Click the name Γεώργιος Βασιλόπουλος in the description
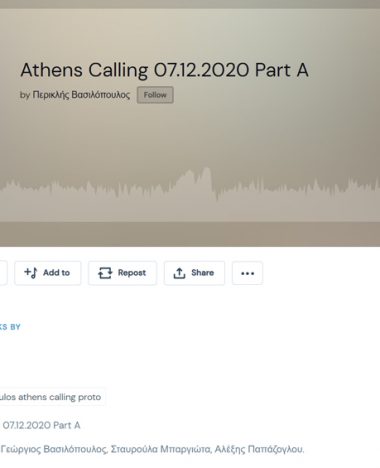This screenshot has height=468, width=380. [x=54, y=449]
